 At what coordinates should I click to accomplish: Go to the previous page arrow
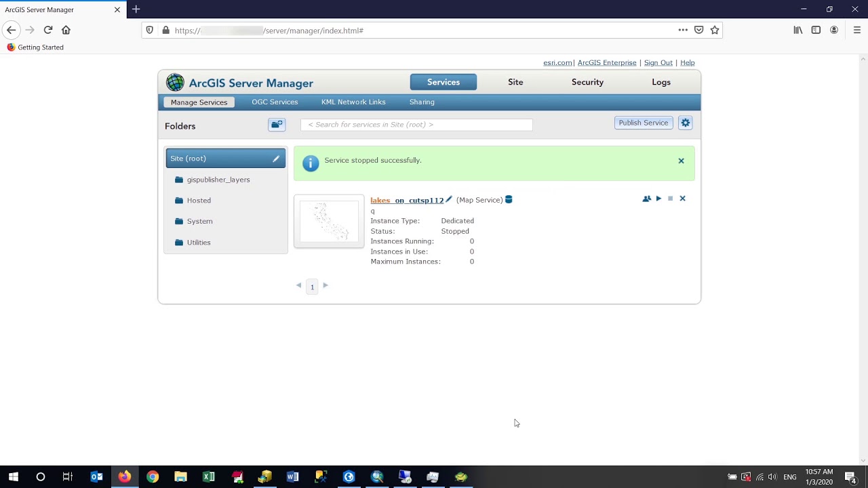(x=298, y=285)
